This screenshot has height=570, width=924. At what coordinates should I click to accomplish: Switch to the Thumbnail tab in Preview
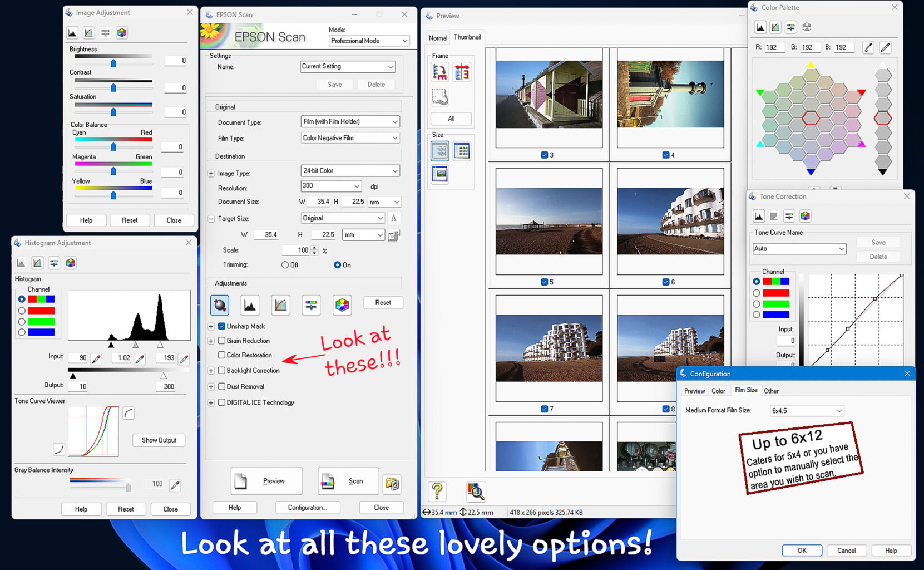pos(467,37)
